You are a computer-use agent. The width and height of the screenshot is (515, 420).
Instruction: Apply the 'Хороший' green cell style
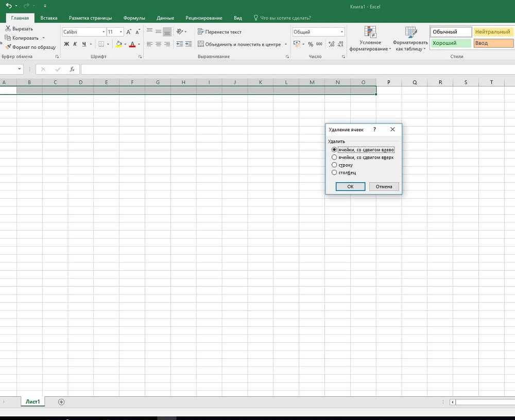pos(451,43)
